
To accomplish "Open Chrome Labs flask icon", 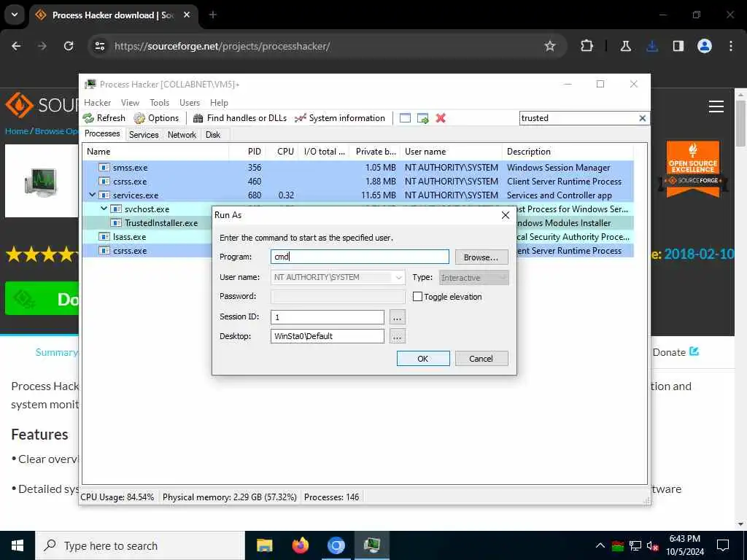I will [x=626, y=46].
